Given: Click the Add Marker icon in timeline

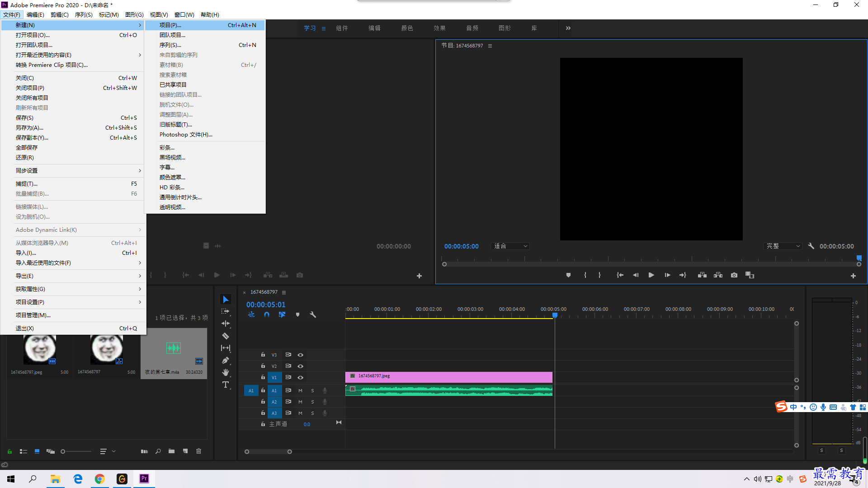Looking at the screenshot, I should coord(297,314).
